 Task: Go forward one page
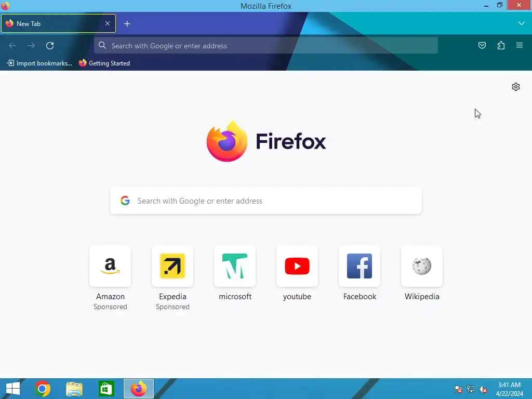tap(31, 46)
